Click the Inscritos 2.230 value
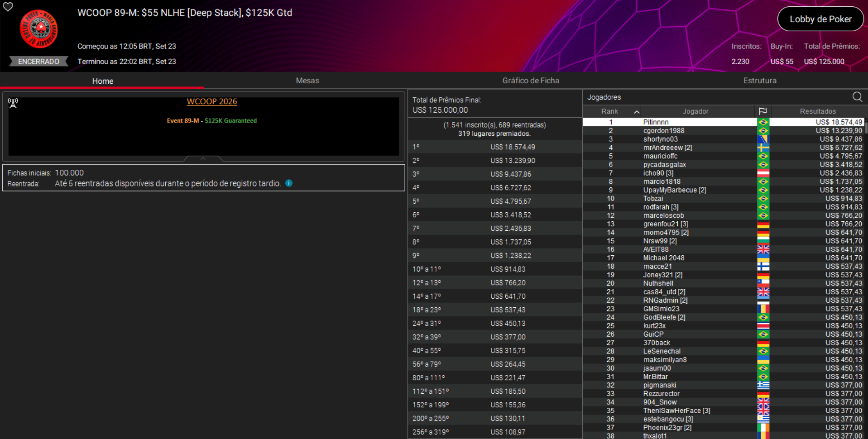The image size is (868, 439). click(740, 62)
